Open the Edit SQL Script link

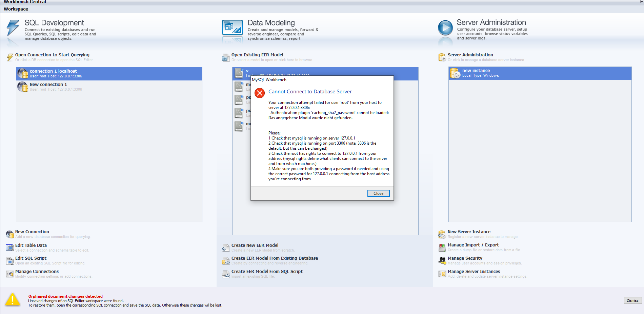31,258
